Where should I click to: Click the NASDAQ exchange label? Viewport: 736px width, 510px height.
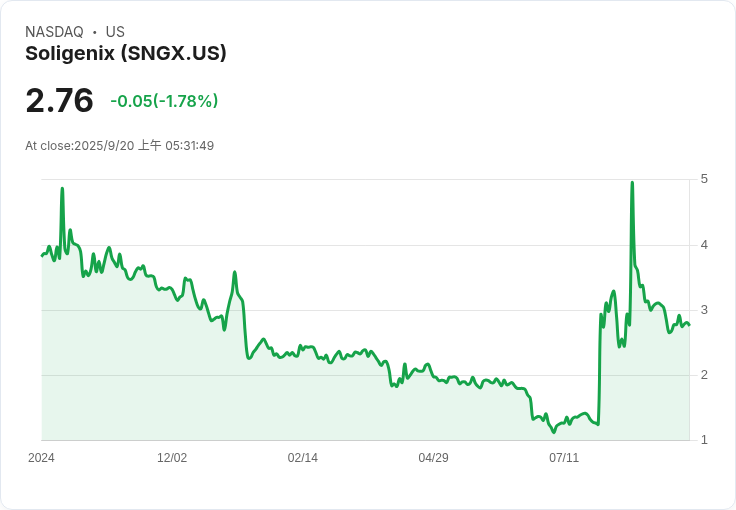point(54,31)
